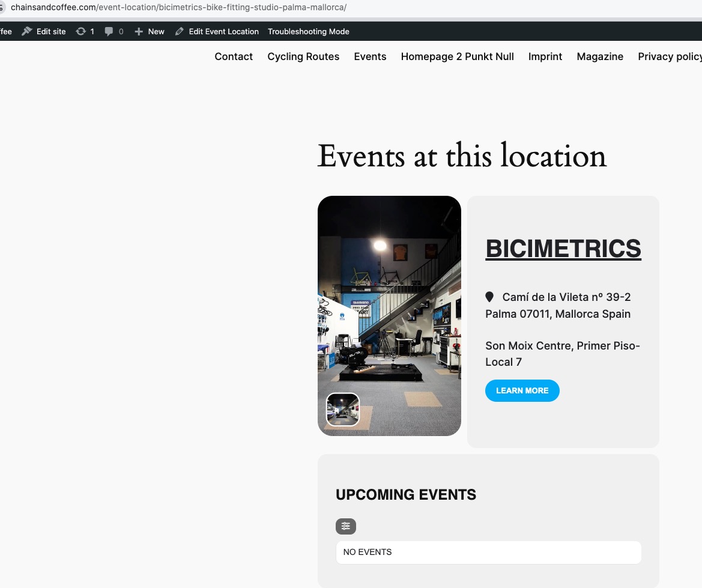Open the comments bubble icon in admin bar
Viewport: 702px width, 588px height.
109,31
